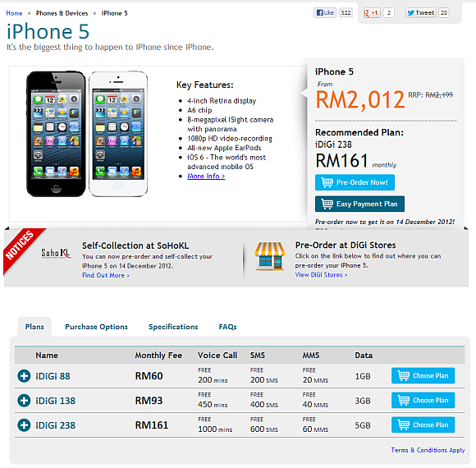
Task: Open the Specifications tab
Action: [x=173, y=327]
